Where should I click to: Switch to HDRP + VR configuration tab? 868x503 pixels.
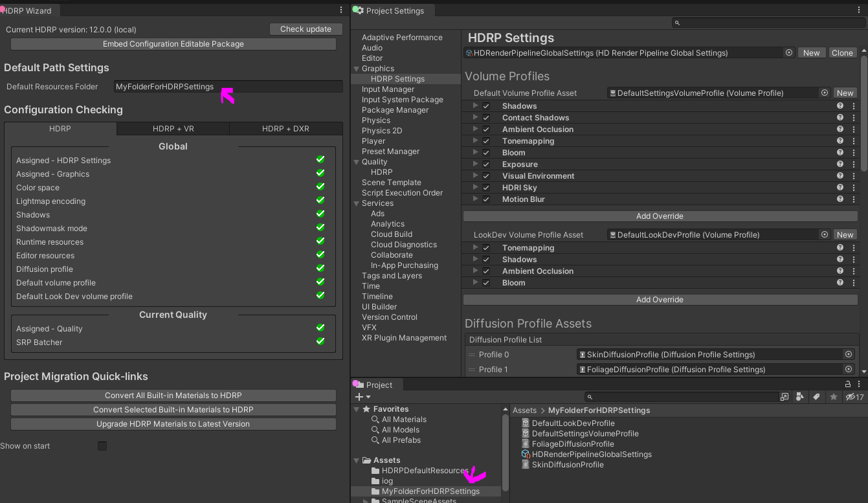pos(173,129)
